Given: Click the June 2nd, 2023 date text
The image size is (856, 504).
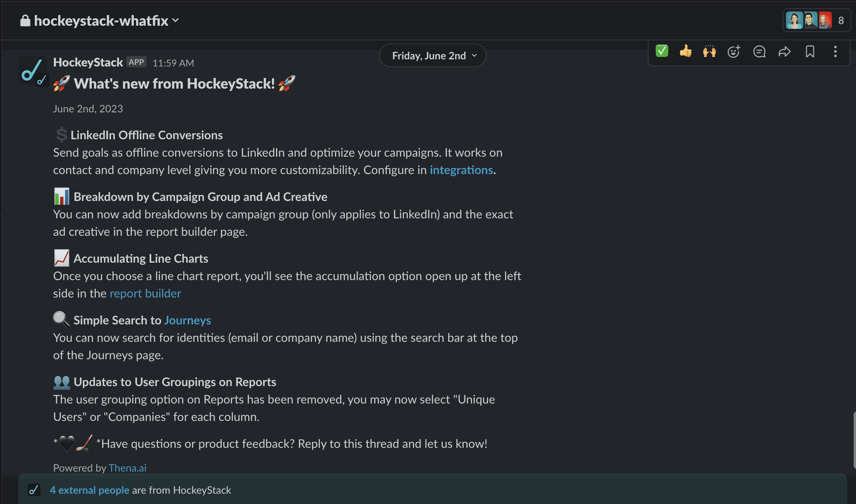Looking at the screenshot, I should pos(88,108).
